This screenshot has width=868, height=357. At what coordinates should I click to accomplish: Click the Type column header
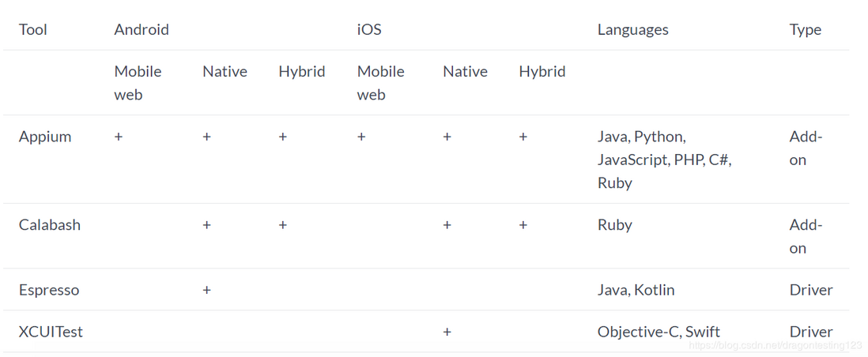[805, 30]
